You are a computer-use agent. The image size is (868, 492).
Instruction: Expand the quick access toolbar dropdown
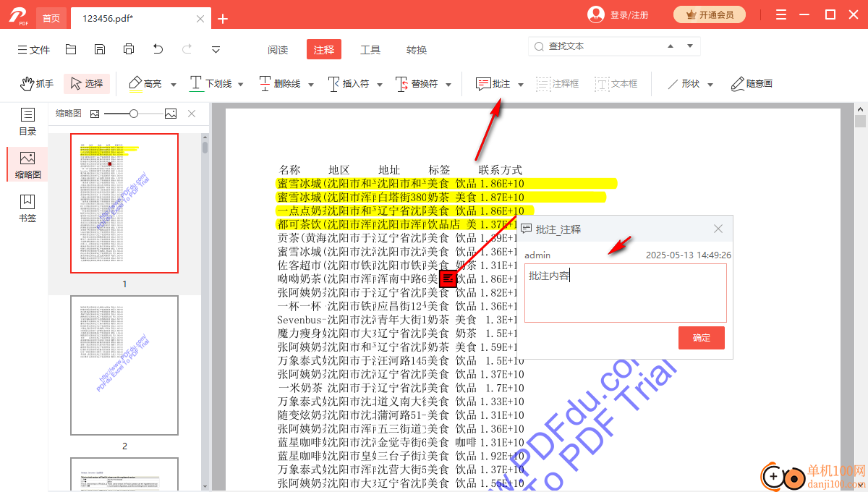point(216,49)
